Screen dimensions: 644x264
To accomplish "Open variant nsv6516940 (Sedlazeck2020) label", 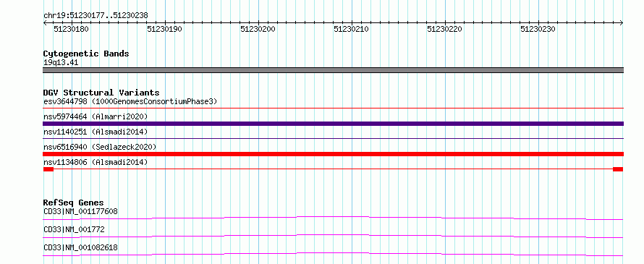I will 100,147.
